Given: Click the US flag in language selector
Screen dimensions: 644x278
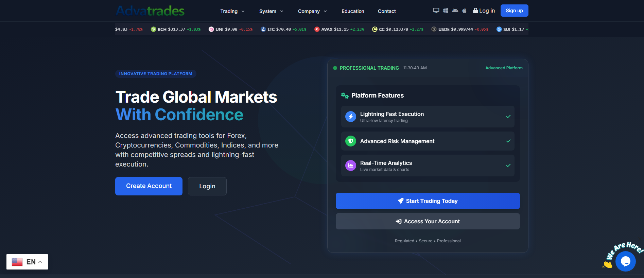Looking at the screenshot, I should [17, 262].
